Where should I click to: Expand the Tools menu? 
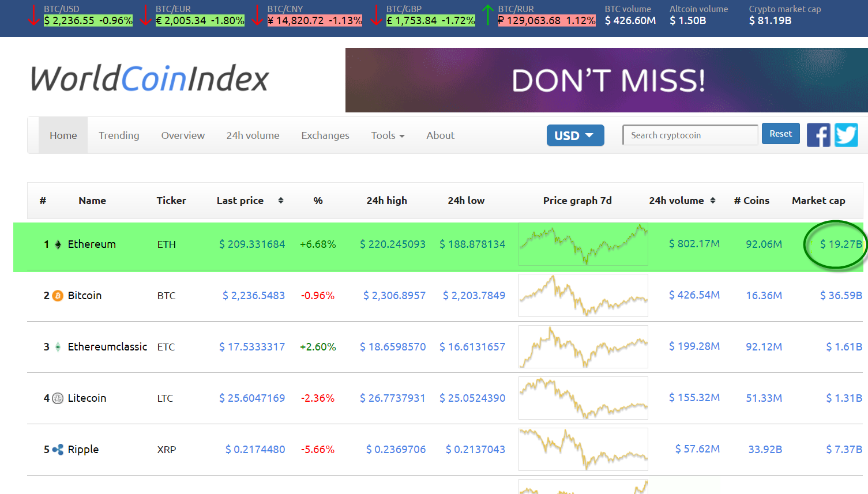[x=388, y=135]
